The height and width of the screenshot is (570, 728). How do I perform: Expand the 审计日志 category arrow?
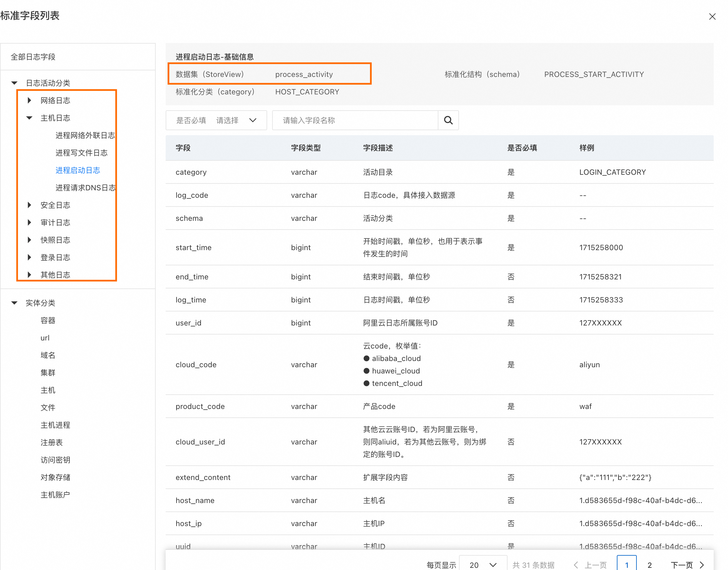tap(30, 223)
